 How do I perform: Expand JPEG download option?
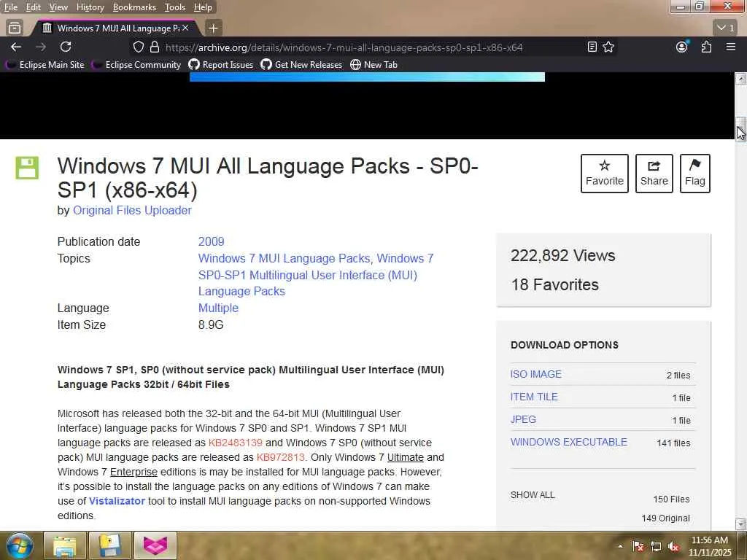pyautogui.click(x=523, y=419)
